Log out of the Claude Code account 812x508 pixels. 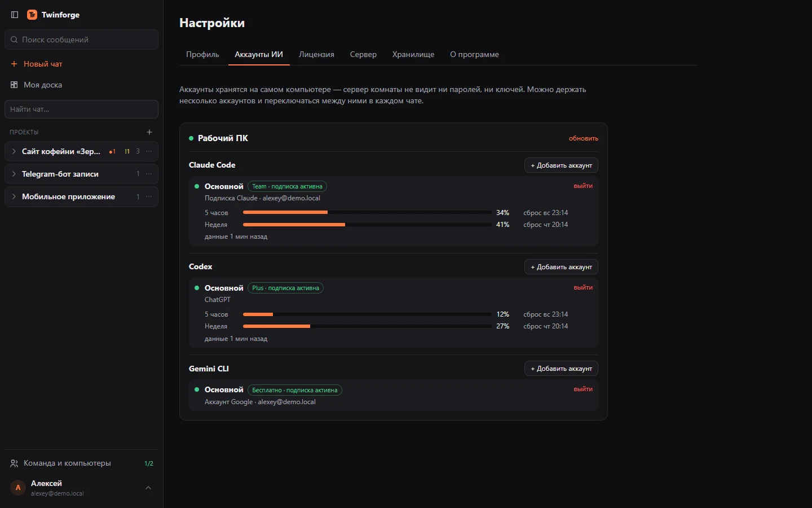pyautogui.click(x=583, y=186)
